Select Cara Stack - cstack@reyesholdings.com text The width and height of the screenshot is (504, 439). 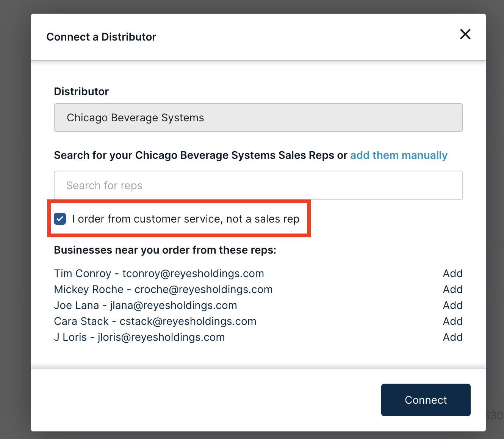155,321
